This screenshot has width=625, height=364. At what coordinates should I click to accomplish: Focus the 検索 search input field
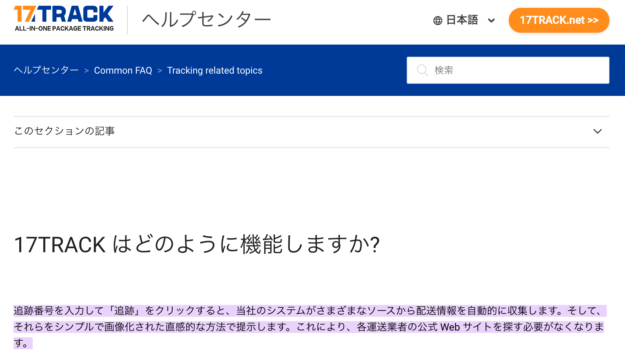tap(517, 70)
